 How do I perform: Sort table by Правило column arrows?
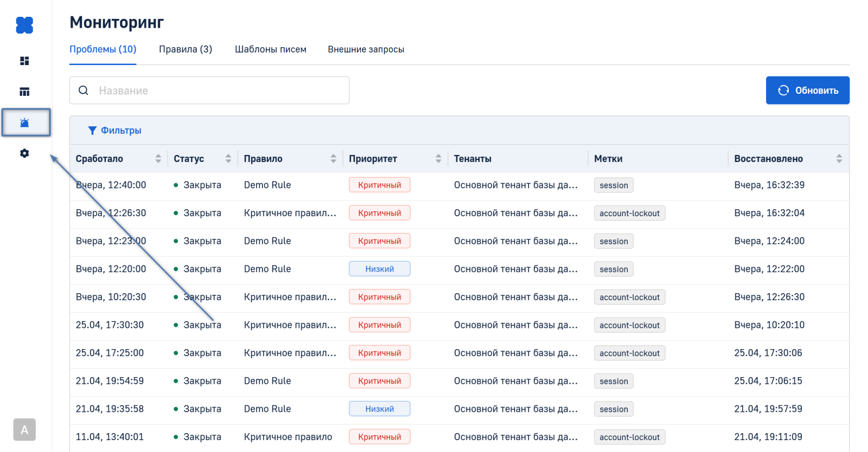coord(333,159)
